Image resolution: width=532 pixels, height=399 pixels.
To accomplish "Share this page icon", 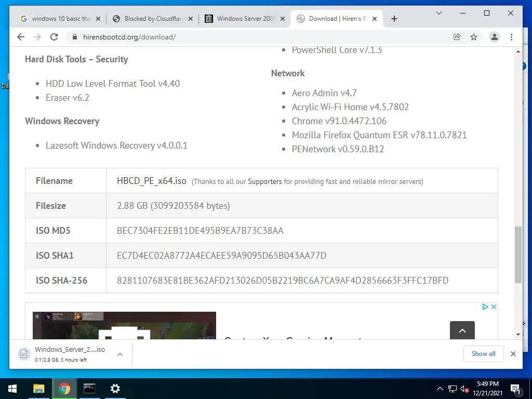I will click(457, 37).
